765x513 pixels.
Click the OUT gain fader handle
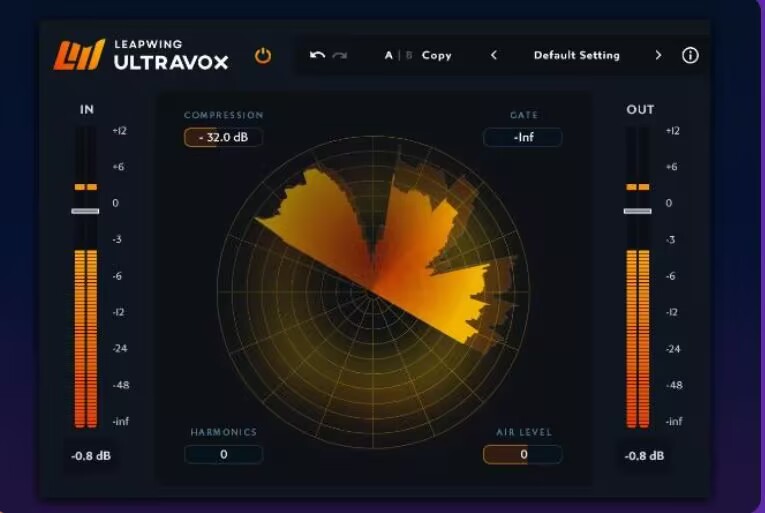pyautogui.click(x=638, y=211)
